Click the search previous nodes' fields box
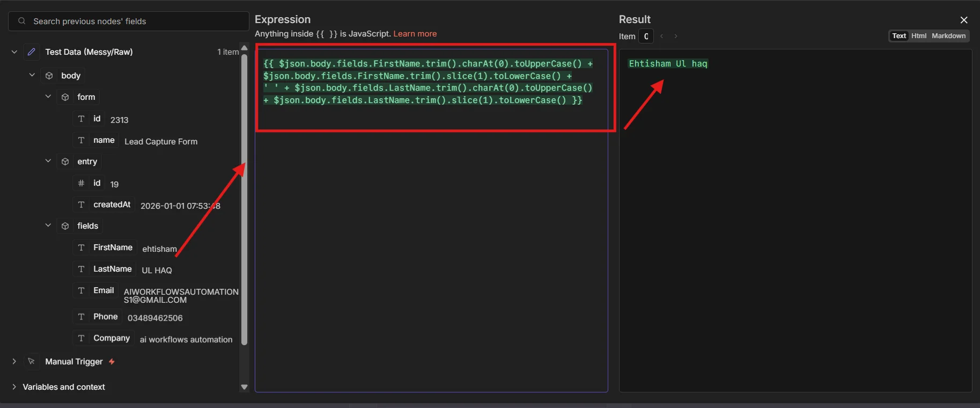Viewport: 980px width, 408px height. [129, 21]
